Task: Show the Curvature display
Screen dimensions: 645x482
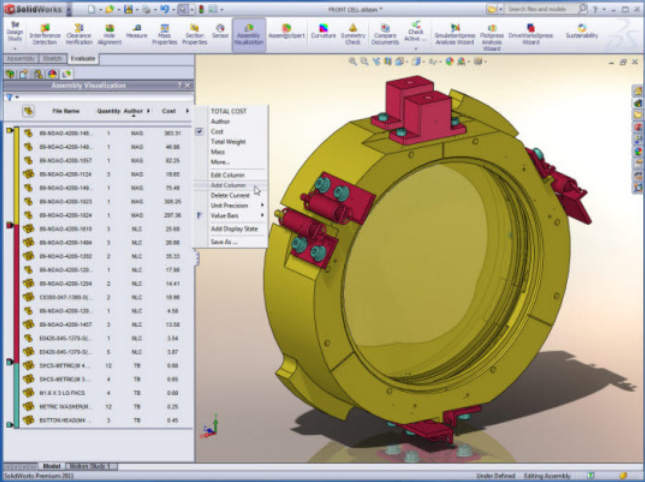Action: coord(323,31)
